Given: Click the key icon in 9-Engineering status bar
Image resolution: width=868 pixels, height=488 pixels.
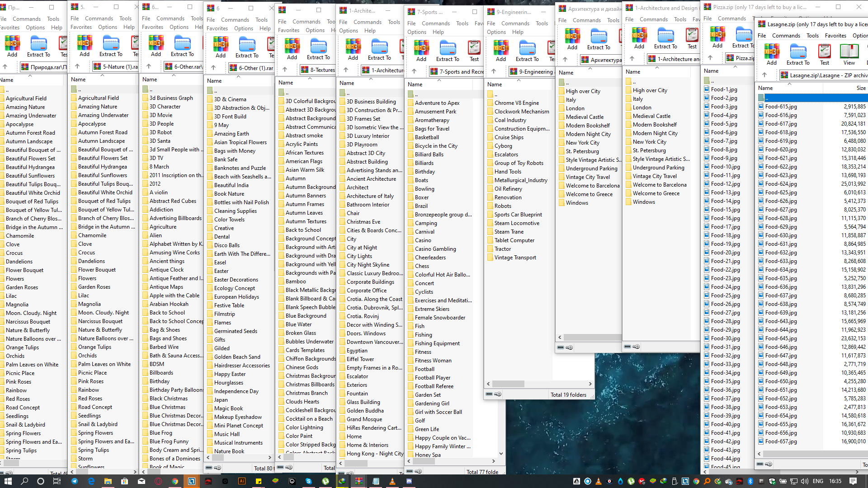Looking at the screenshot, I should coord(498,394).
